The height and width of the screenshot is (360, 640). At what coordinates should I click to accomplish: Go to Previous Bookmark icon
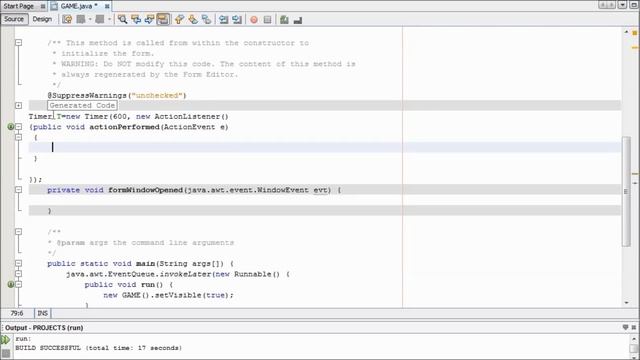point(179,19)
